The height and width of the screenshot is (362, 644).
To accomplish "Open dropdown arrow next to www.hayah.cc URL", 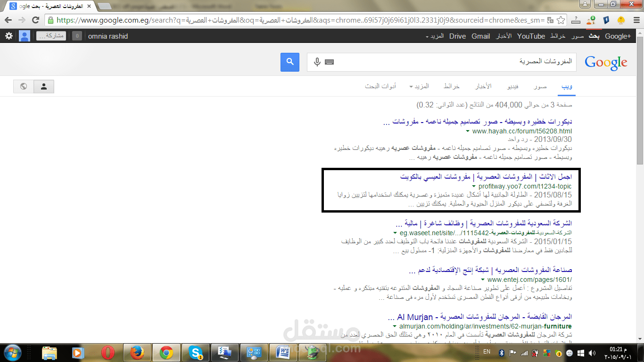I will tap(468, 131).
